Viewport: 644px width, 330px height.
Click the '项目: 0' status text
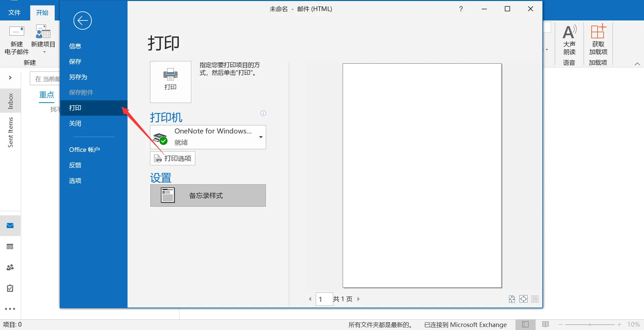tap(12, 325)
